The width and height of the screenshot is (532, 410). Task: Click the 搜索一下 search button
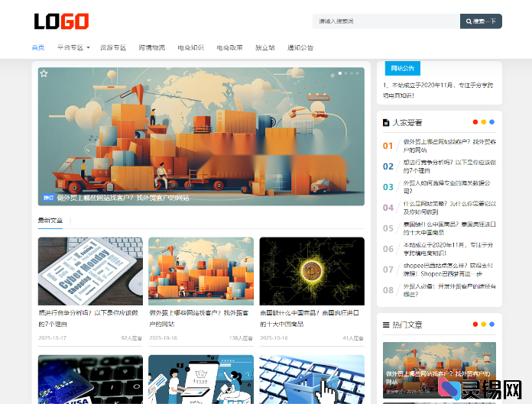coord(481,21)
